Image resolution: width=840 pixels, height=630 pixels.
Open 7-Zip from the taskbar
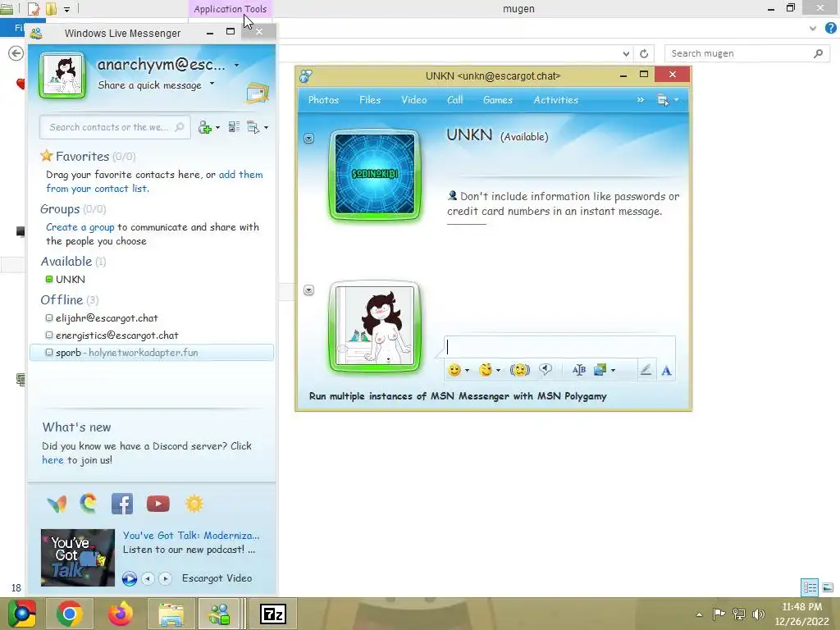(x=273, y=614)
